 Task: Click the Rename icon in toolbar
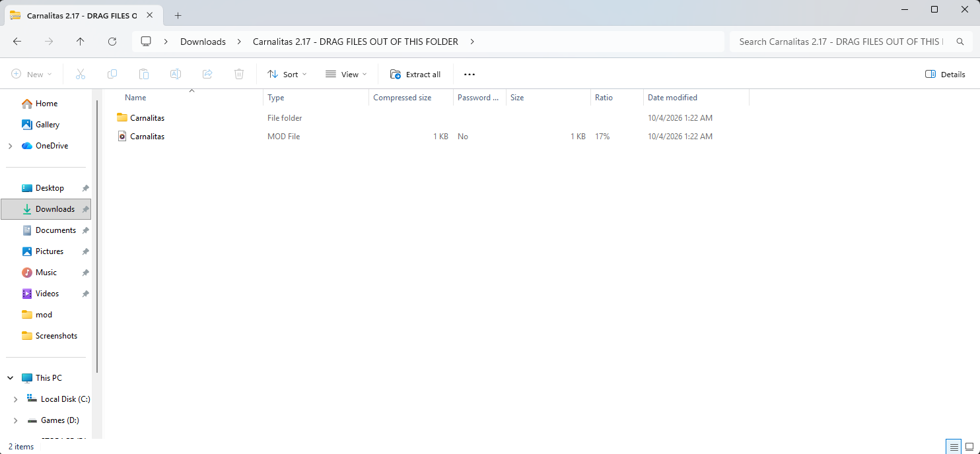176,74
